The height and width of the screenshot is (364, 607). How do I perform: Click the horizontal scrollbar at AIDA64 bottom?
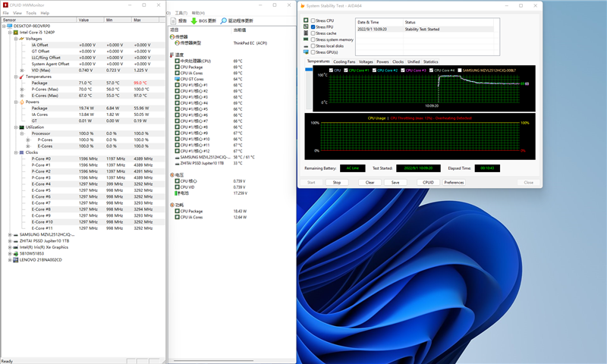pos(214,360)
